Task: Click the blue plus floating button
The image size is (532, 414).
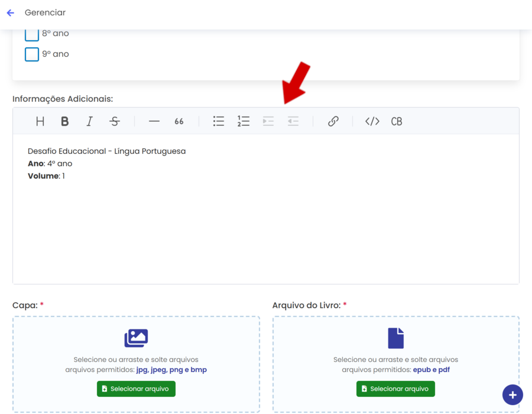Action: coord(512,394)
